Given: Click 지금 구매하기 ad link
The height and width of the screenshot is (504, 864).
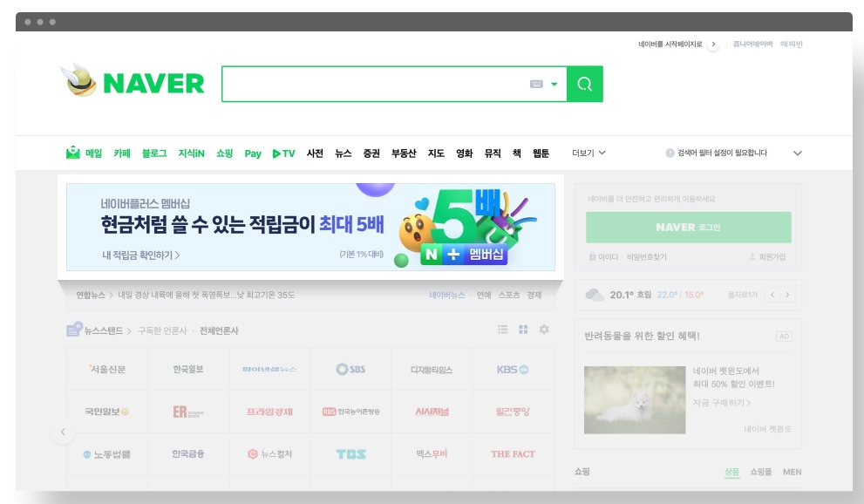Looking at the screenshot, I should [722, 403].
